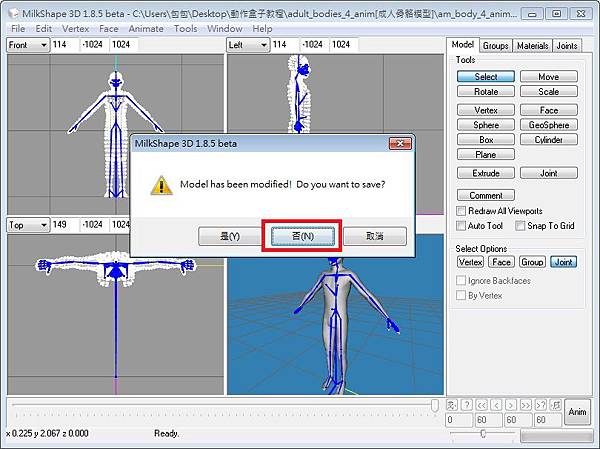
Task: Open the Tools menu
Action: (186, 29)
